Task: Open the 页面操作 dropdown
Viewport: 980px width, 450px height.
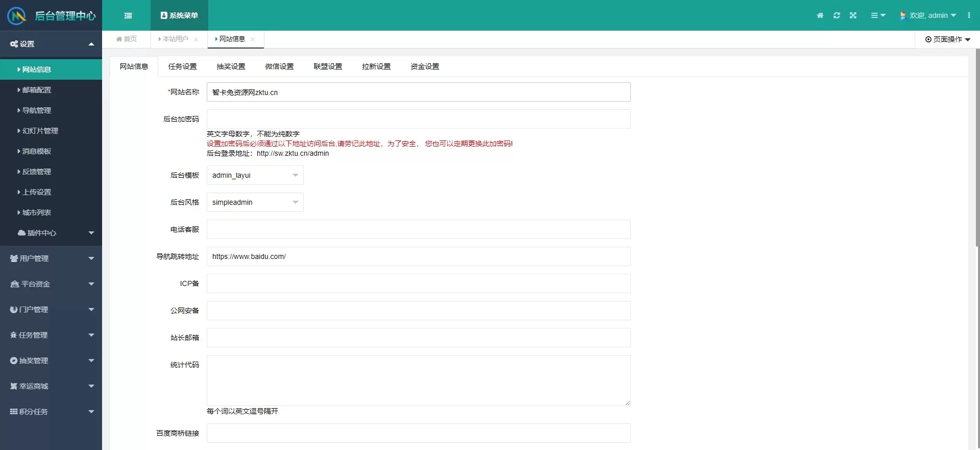Action: [947, 39]
